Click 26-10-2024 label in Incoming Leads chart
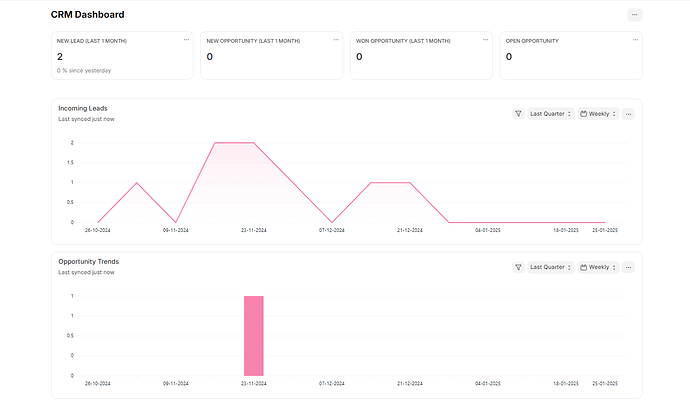 click(x=98, y=230)
